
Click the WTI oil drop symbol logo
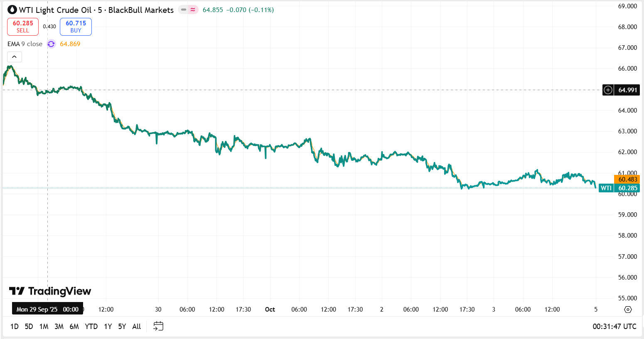click(12, 10)
